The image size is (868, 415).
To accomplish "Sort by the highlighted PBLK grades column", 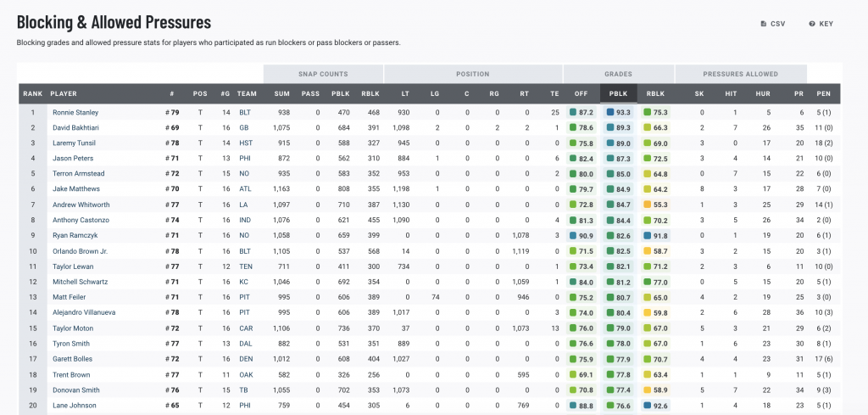I will click(x=619, y=93).
